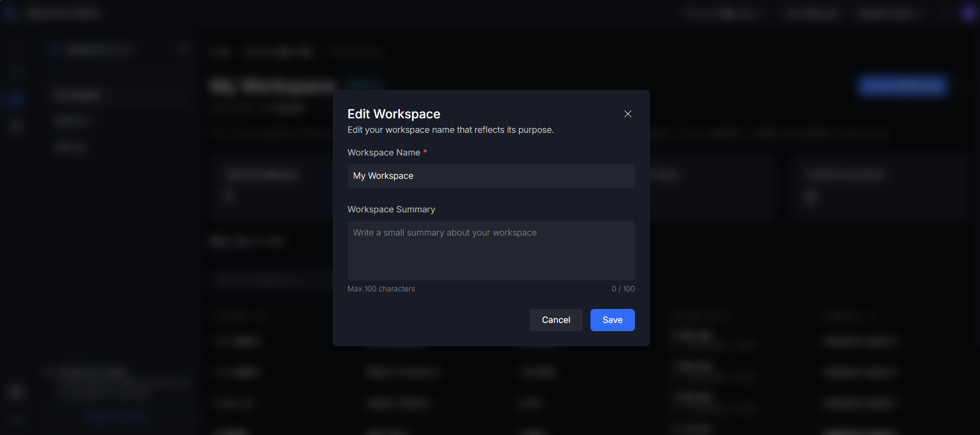Click the Workspace Name label
Viewport: 980px width, 435px height.
[x=383, y=152]
